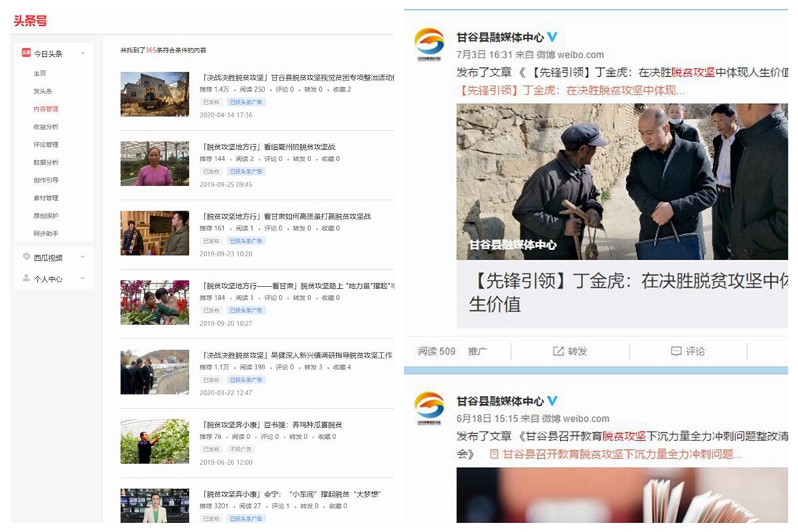Click the 甘谷县融媒体中心 avatar on the 6月18日 post
The image size is (798, 532).
pos(429,407)
